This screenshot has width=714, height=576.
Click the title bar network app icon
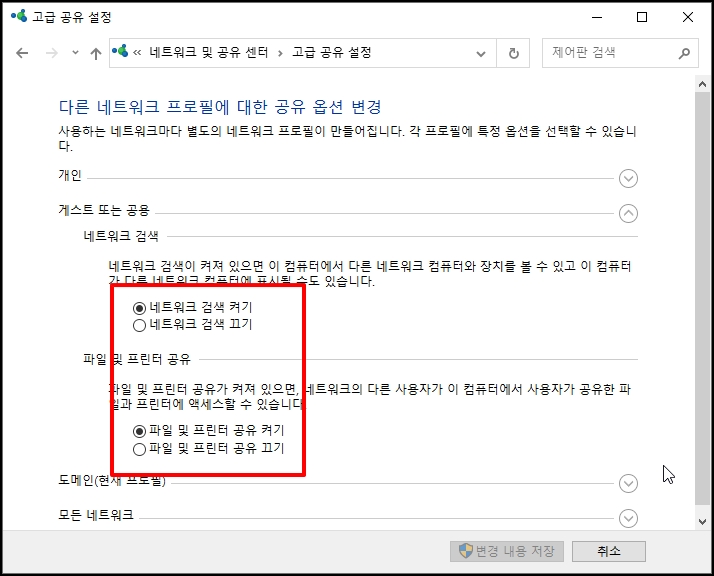[19, 16]
